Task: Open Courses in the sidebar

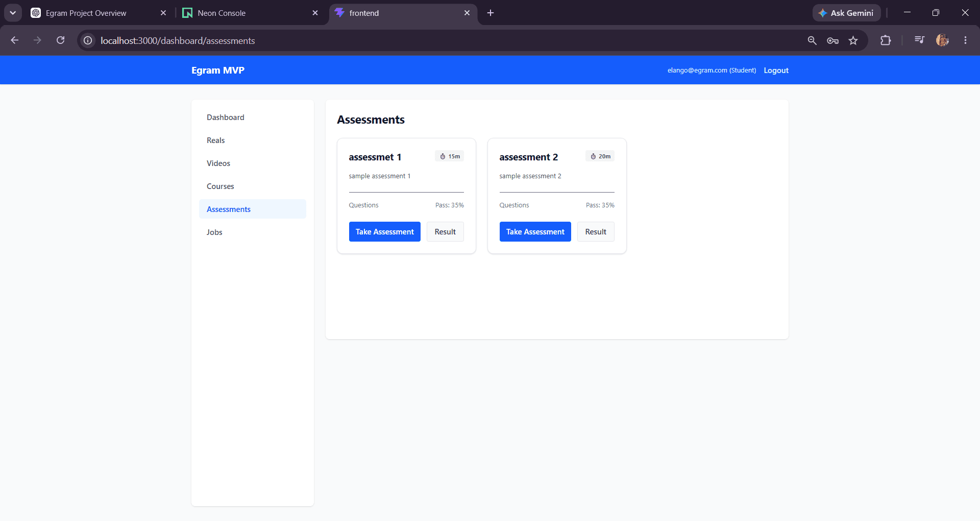Action: [x=253, y=186]
